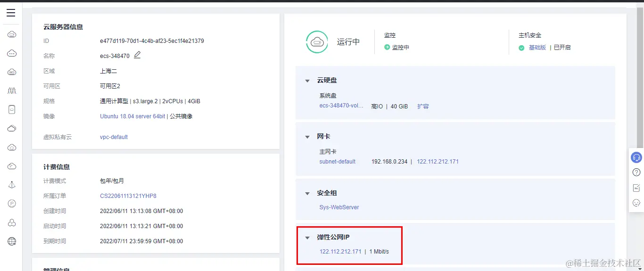Click the 计费信息 heading
This screenshot has height=271, width=644.
[x=57, y=167]
